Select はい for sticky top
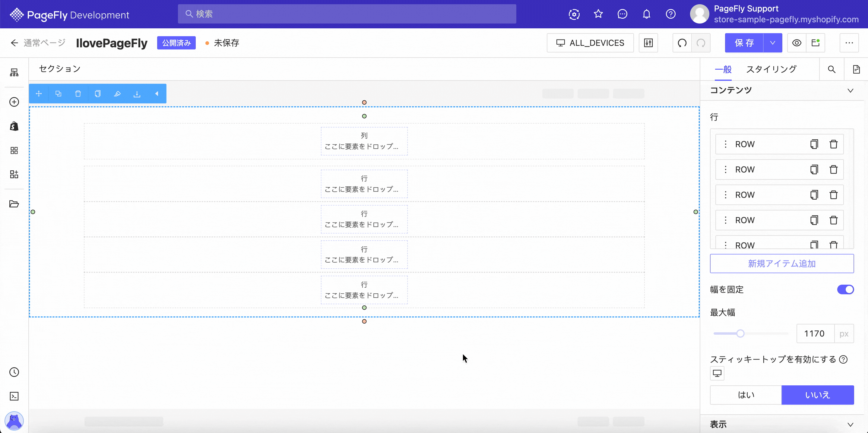The image size is (868, 433). [x=746, y=395]
